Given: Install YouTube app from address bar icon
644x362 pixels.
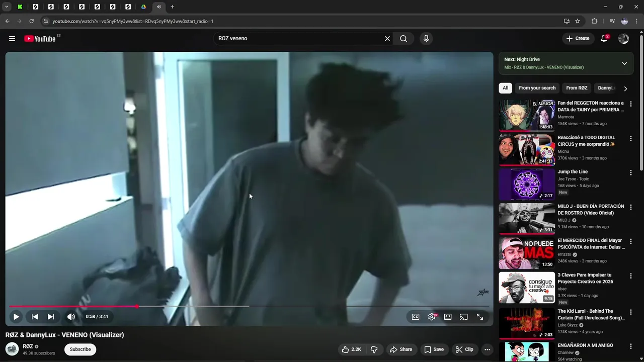Looking at the screenshot, I should [x=567, y=21].
